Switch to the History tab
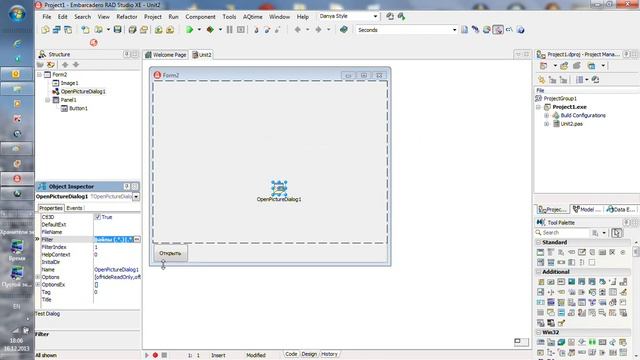 (x=329, y=354)
